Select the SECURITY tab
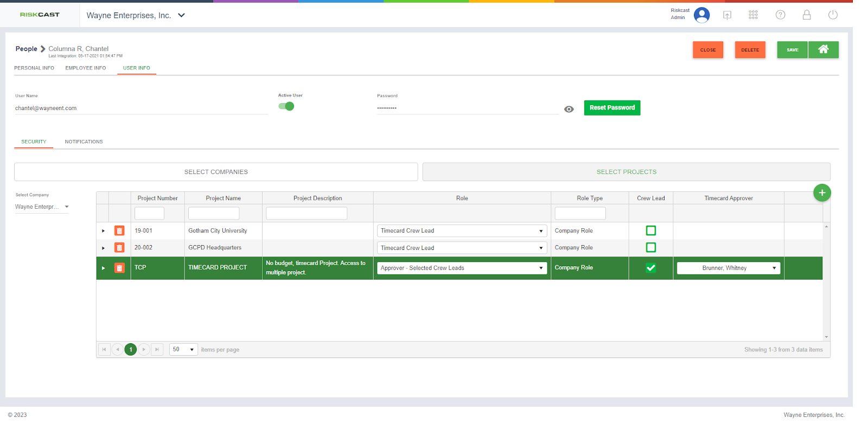The width and height of the screenshot is (868, 424). click(x=34, y=142)
